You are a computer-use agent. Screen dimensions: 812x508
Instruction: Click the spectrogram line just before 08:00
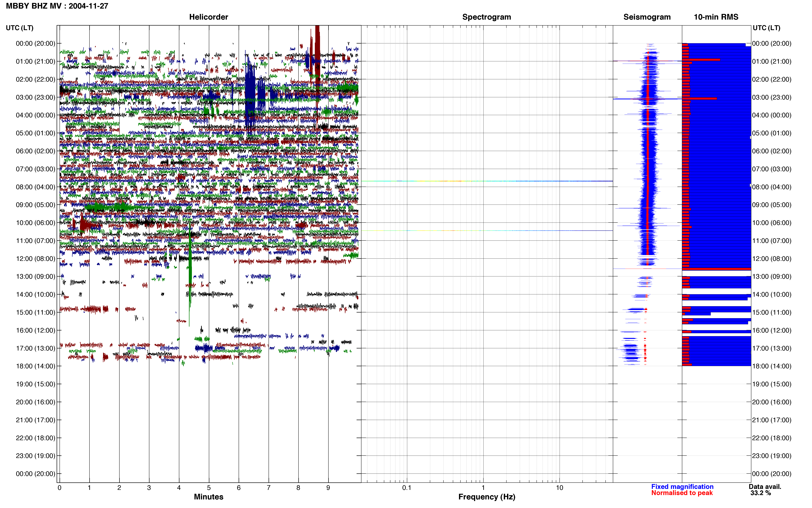(x=487, y=181)
